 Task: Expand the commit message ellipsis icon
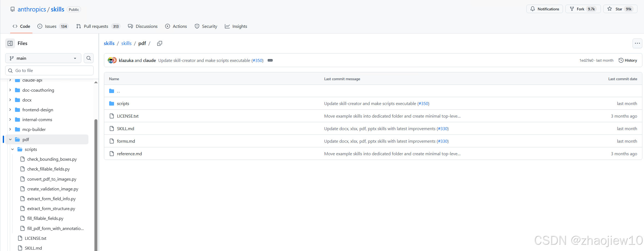(270, 60)
